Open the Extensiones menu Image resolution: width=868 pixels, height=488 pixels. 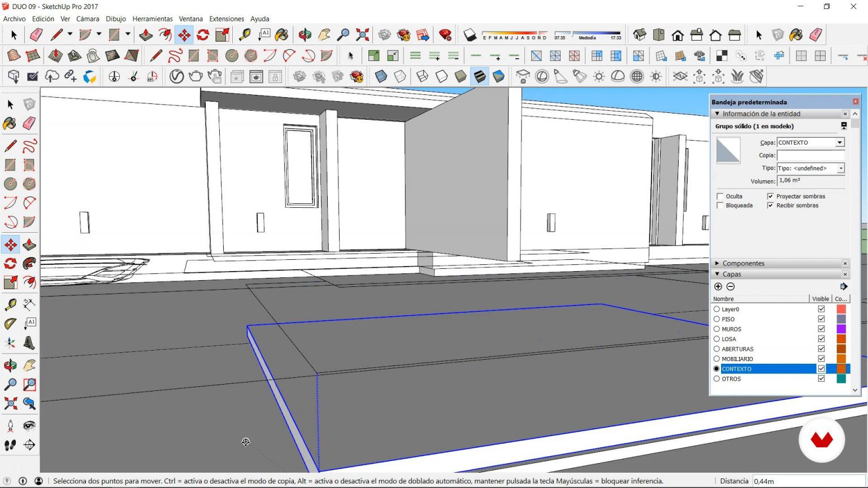tap(227, 19)
